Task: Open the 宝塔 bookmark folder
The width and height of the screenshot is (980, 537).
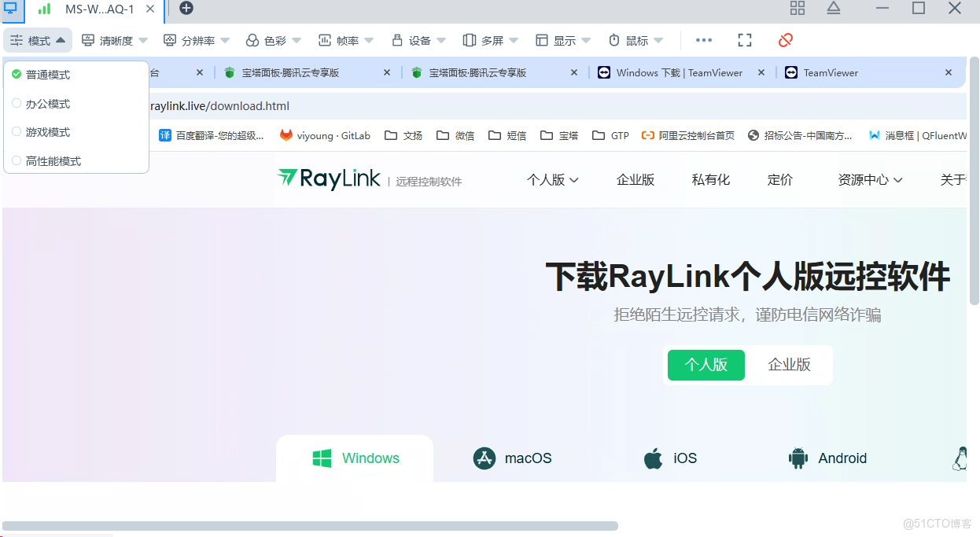Action: [559, 135]
